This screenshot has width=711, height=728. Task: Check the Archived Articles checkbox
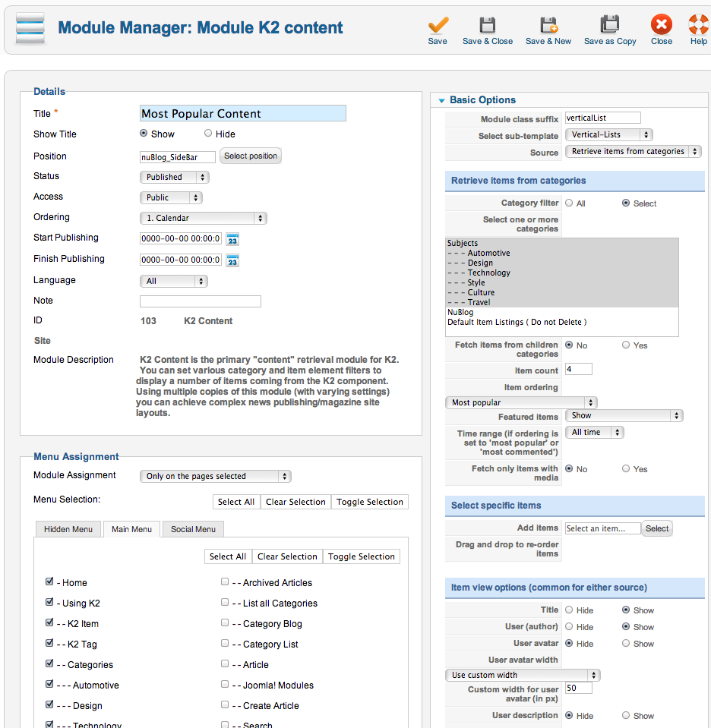pos(225,581)
